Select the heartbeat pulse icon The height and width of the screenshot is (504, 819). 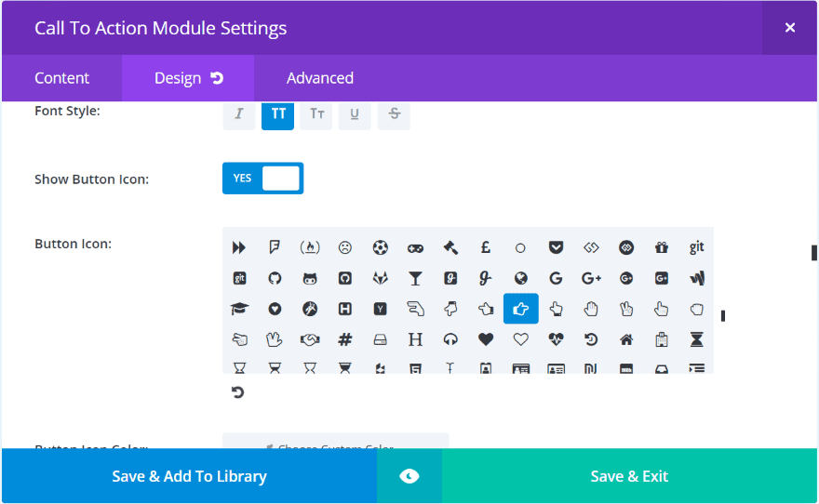pos(556,339)
